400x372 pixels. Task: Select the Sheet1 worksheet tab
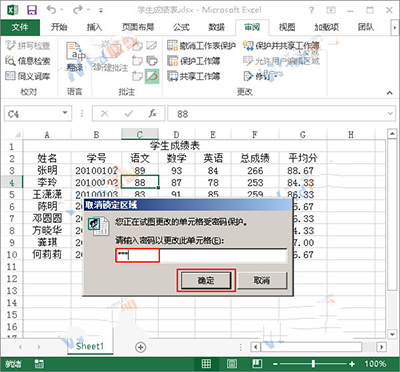90,346
